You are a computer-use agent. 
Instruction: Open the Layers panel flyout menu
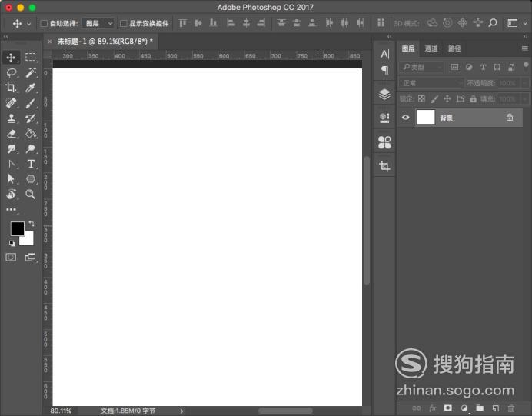524,48
